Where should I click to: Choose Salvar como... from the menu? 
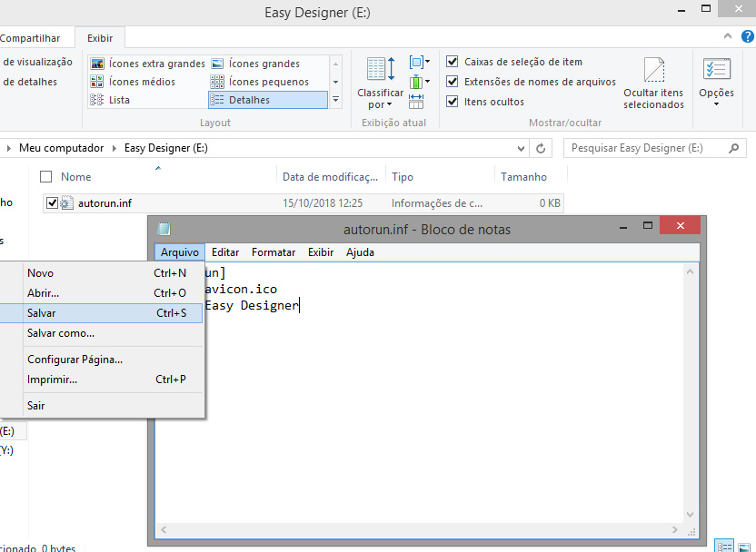[x=61, y=333]
